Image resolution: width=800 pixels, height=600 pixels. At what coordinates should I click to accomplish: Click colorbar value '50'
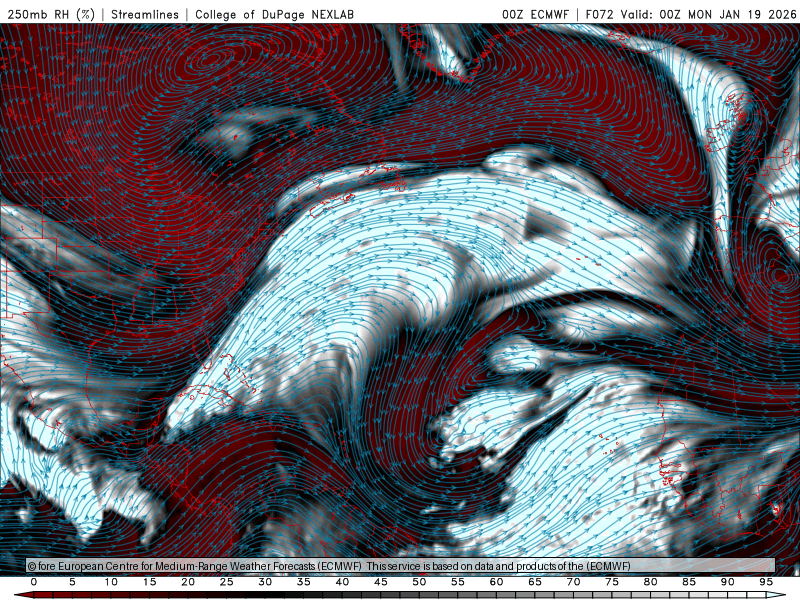(x=419, y=582)
